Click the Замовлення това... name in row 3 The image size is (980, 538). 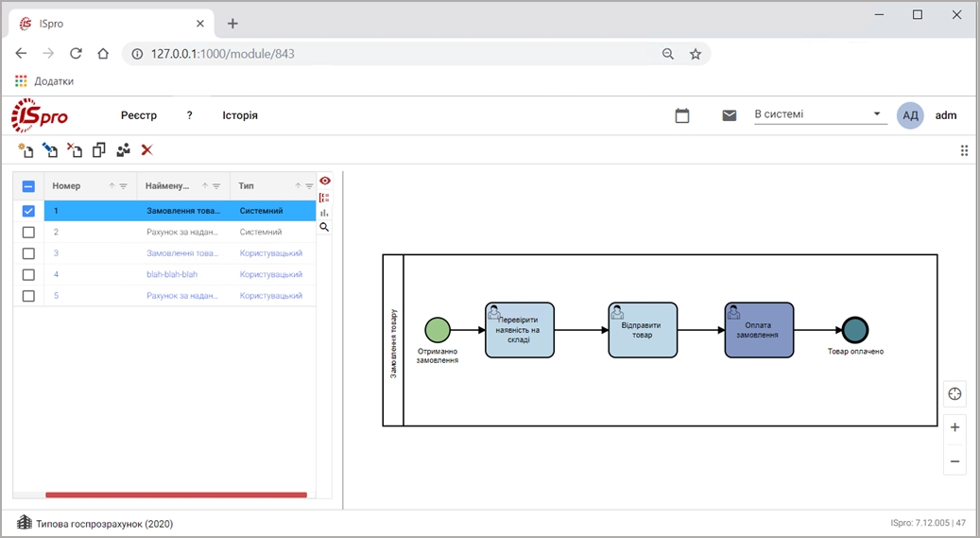click(182, 253)
